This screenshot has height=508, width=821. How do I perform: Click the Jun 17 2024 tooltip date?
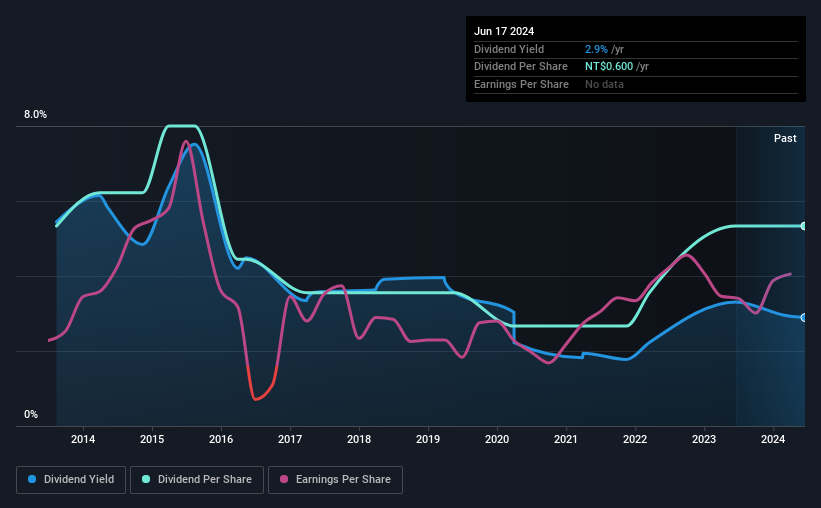tap(504, 31)
